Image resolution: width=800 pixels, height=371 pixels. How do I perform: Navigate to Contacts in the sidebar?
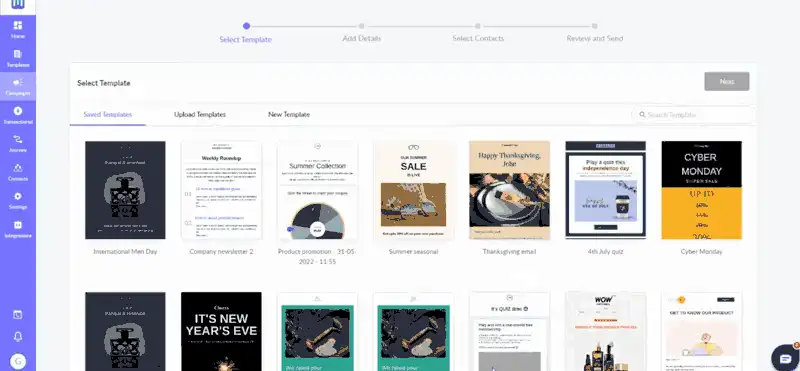18,172
